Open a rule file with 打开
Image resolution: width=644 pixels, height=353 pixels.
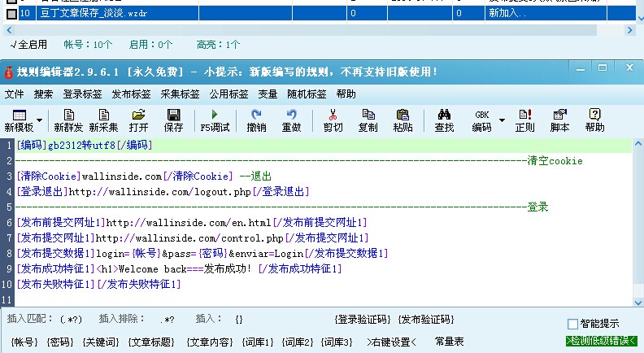click(x=138, y=120)
